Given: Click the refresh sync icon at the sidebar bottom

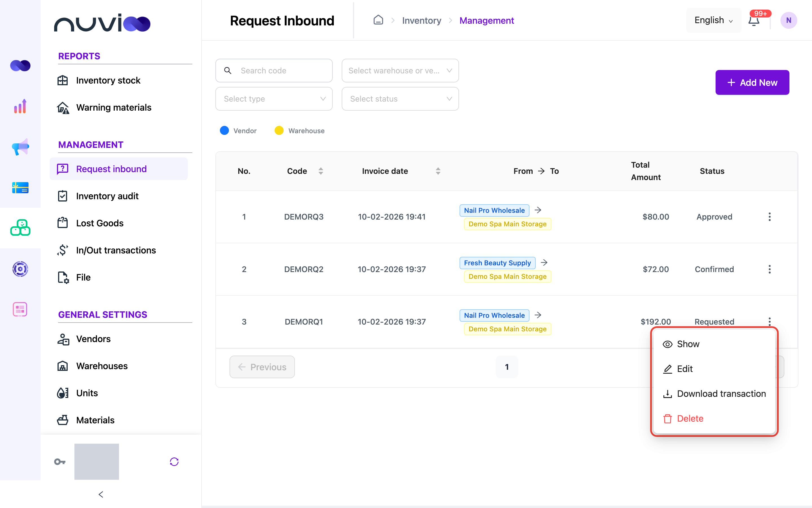Looking at the screenshot, I should [x=174, y=462].
